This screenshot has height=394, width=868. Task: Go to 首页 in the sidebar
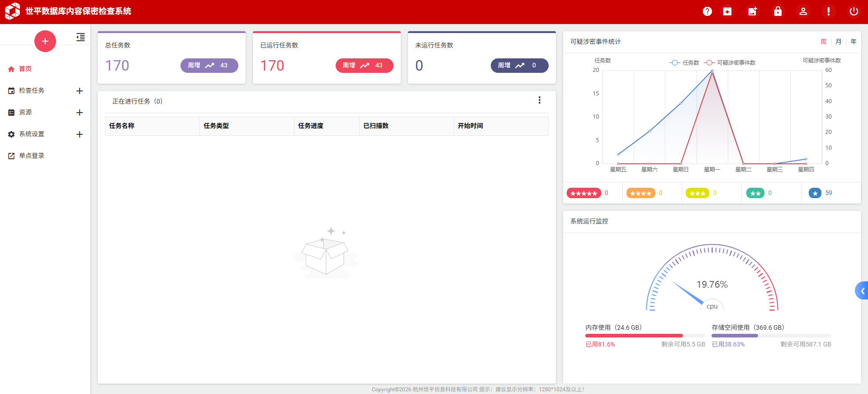click(x=25, y=69)
